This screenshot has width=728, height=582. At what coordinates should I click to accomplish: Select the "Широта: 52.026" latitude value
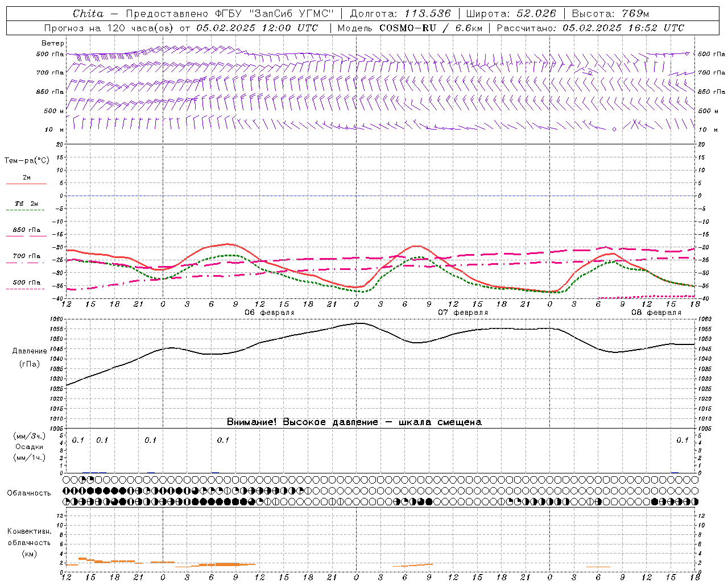(x=511, y=14)
